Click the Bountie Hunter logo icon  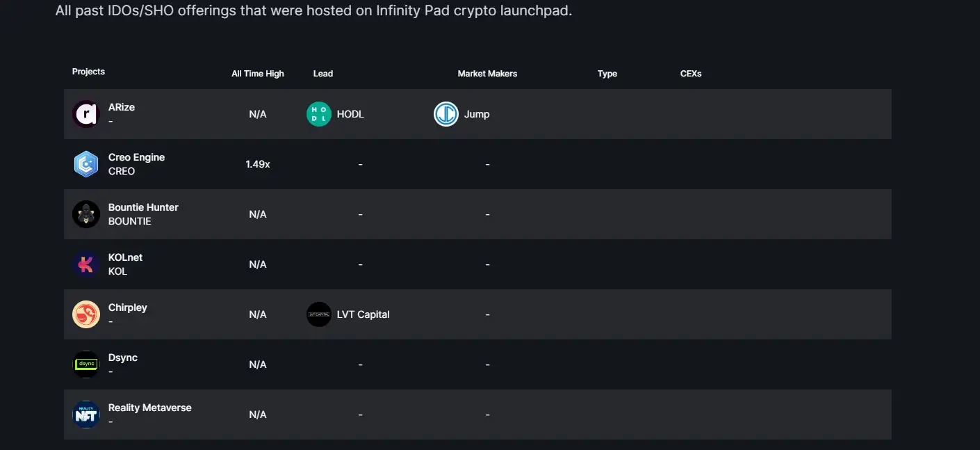coord(86,214)
